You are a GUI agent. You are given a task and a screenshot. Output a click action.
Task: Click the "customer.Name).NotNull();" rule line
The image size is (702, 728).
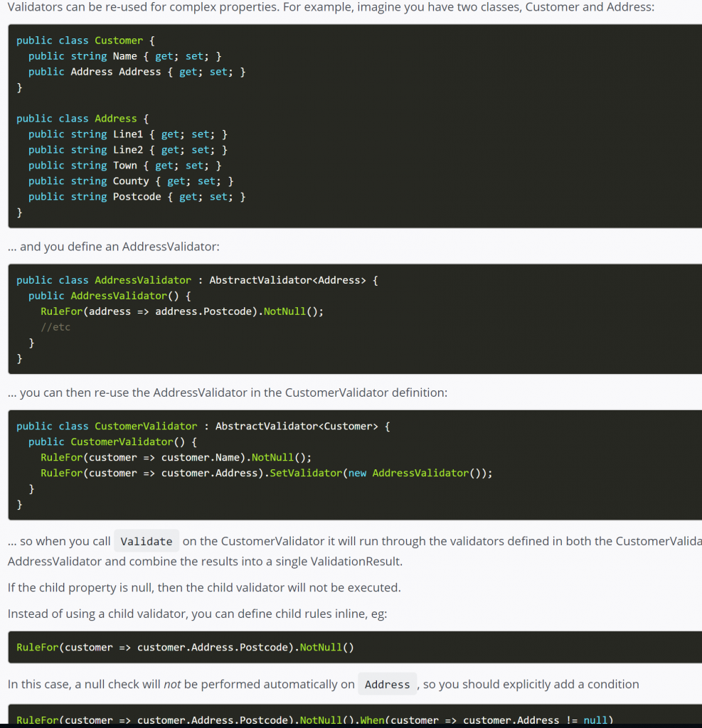(176, 458)
